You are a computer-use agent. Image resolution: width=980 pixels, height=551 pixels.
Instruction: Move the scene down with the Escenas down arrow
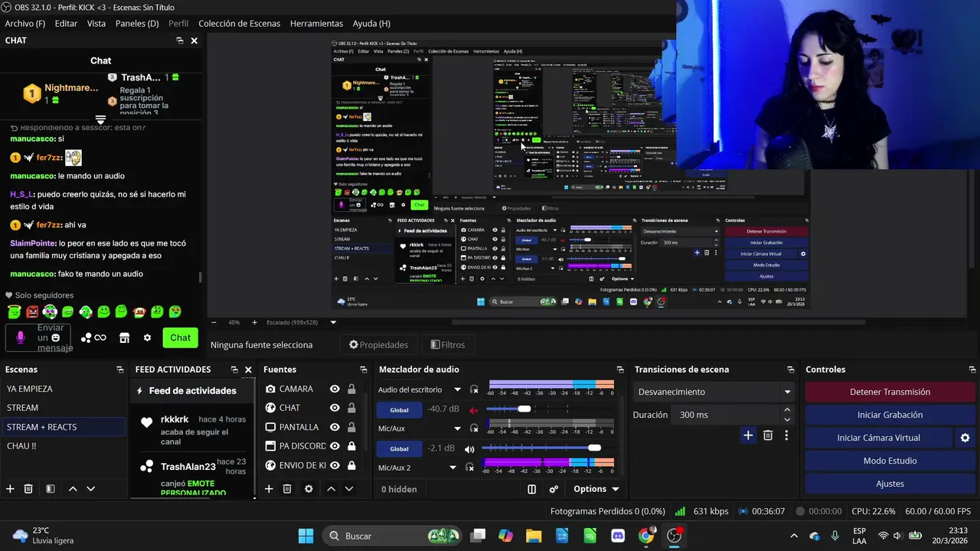[90, 488]
